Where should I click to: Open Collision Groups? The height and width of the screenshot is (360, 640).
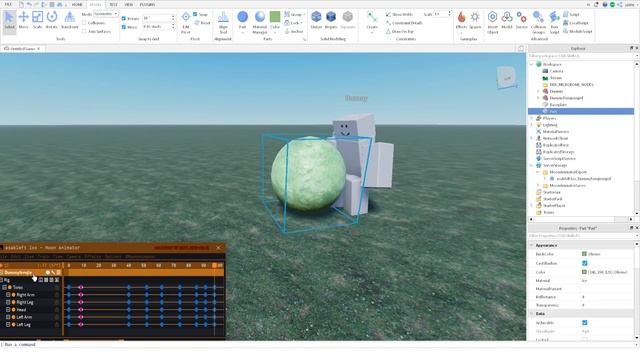click(538, 22)
